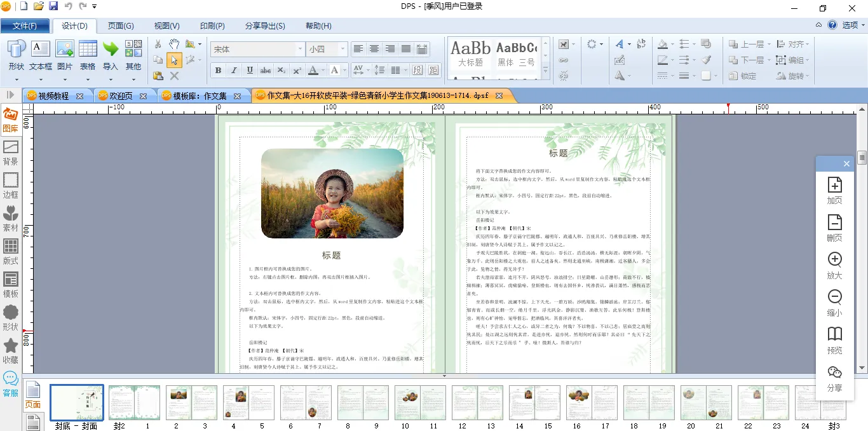Image resolution: width=868 pixels, height=431 pixels.
Task: Expand the 小四 font size dropdown
Action: (x=343, y=49)
